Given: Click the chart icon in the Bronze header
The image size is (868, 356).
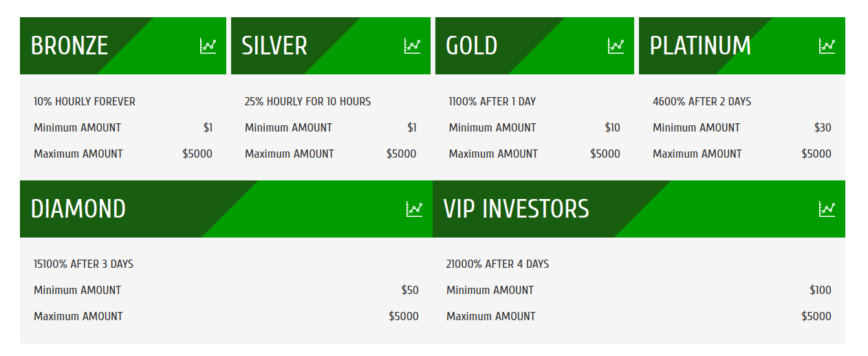Looking at the screenshot, I should 208,46.
